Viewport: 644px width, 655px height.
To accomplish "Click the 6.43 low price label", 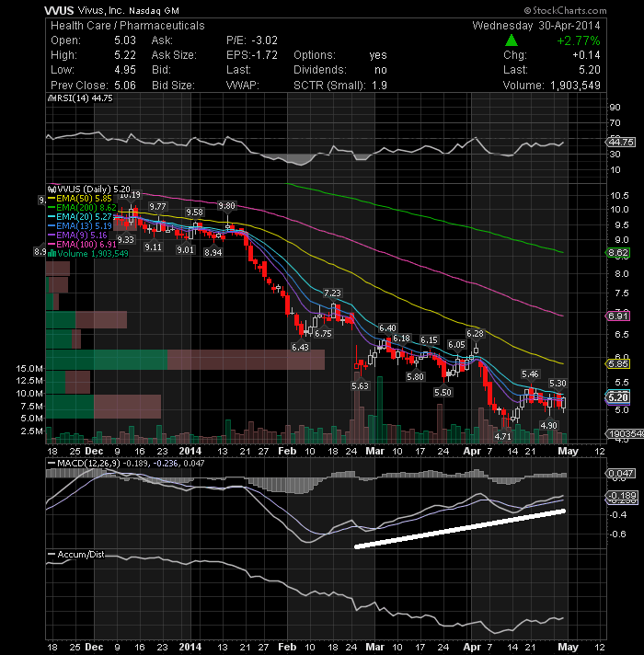I will pyautogui.click(x=300, y=347).
